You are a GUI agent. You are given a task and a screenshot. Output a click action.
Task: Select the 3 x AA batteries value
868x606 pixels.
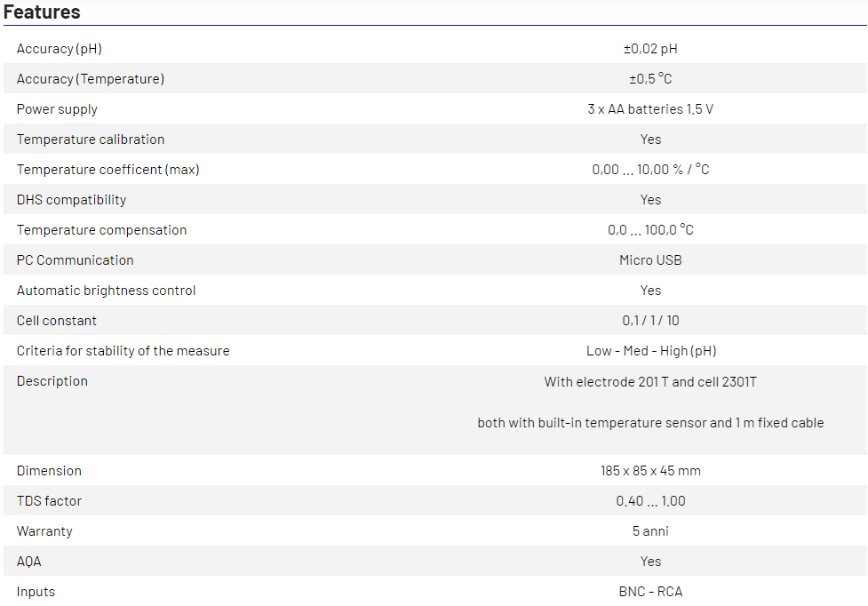pyautogui.click(x=650, y=109)
